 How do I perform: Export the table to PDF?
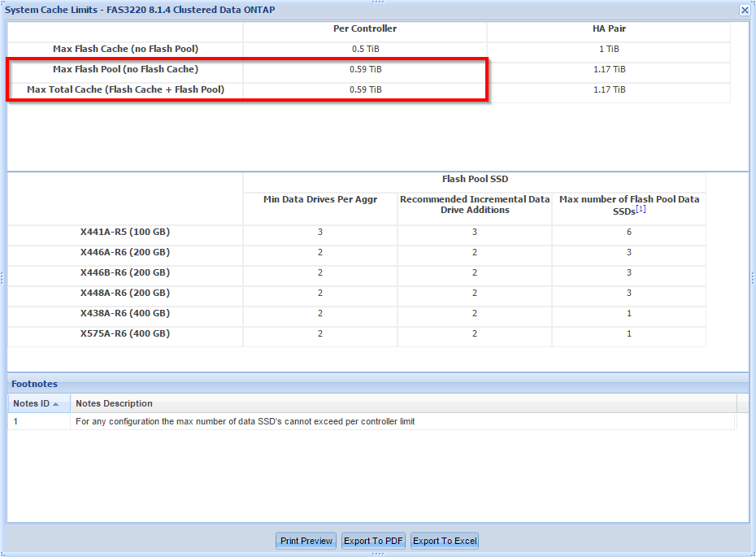(x=373, y=541)
